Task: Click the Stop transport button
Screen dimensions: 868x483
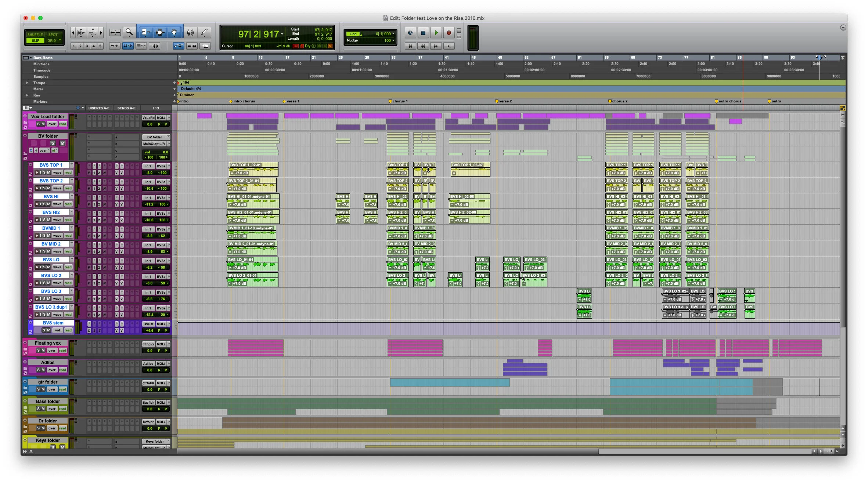Action: click(x=423, y=33)
